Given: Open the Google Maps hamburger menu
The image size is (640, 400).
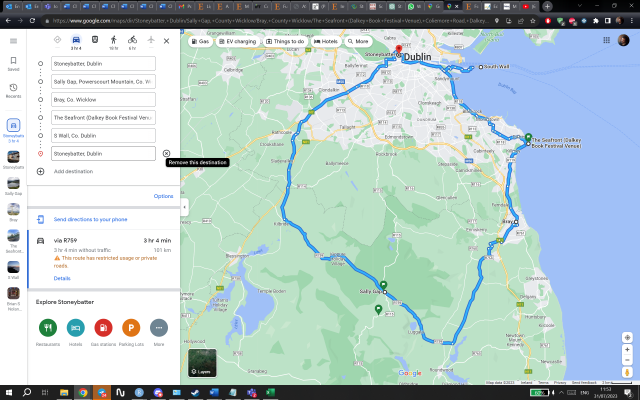Looking at the screenshot, I should click(13, 41).
